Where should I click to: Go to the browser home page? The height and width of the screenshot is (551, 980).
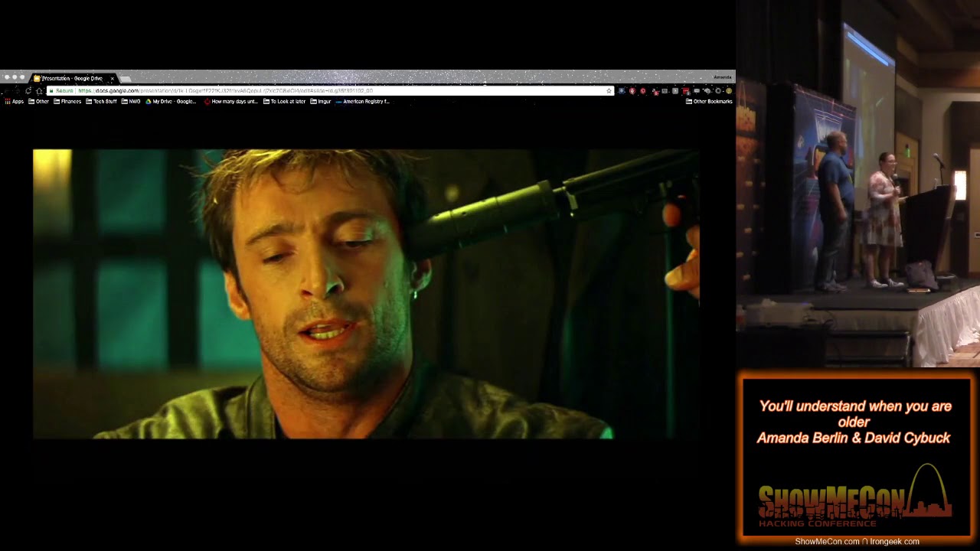click(x=39, y=90)
